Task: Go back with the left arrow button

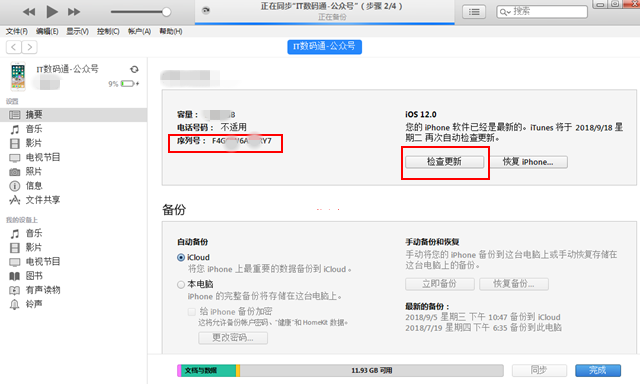Action: (14, 47)
